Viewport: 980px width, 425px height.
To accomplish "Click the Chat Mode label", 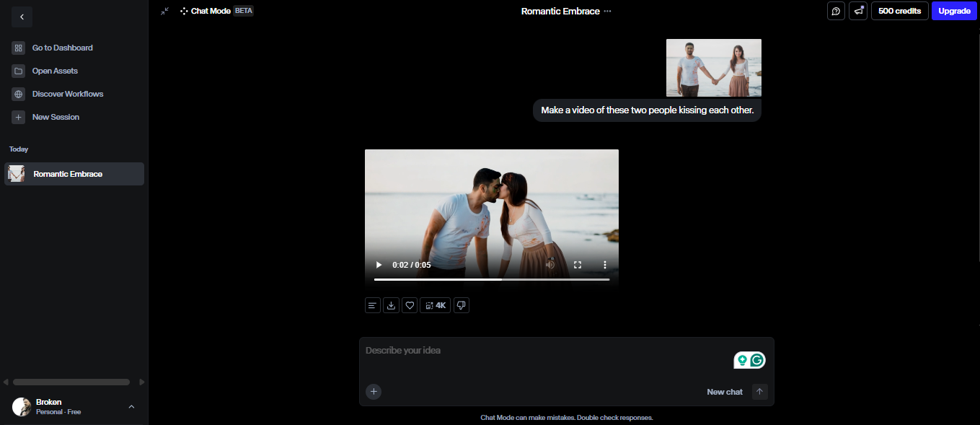I will [x=211, y=11].
